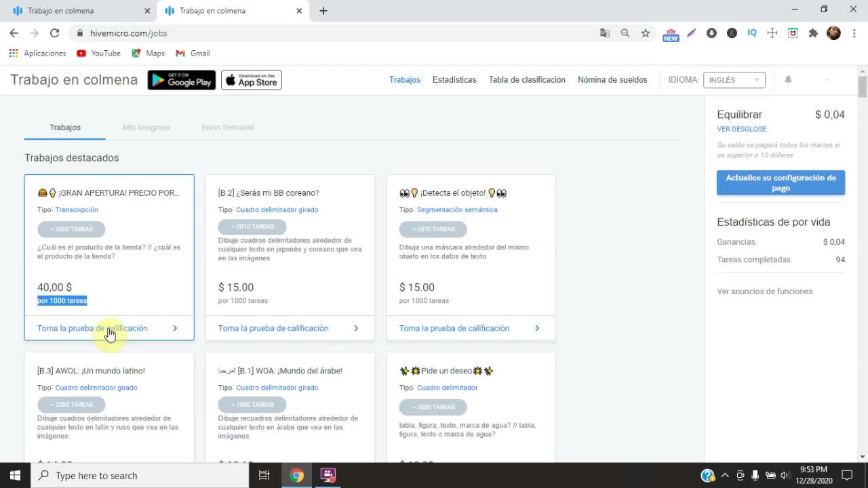Open Estadísticas nav link
Screen dimensions: 868x488
(454, 79)
